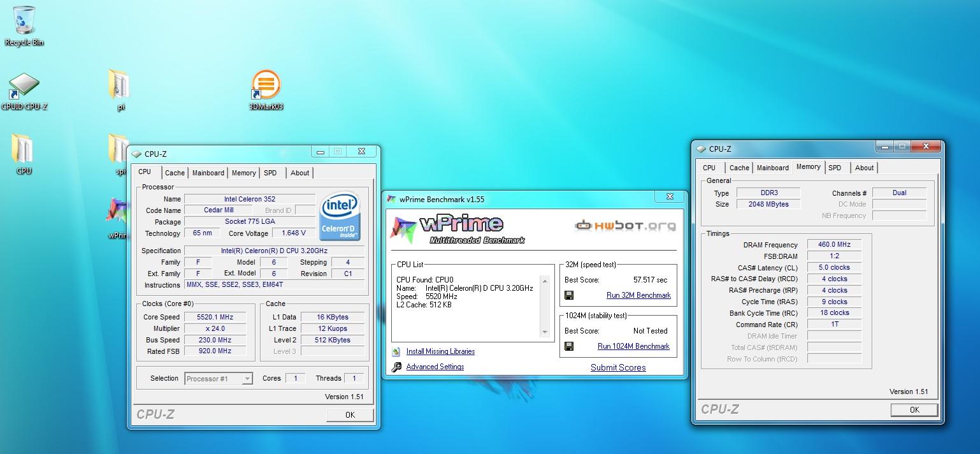Screen dimensions: 980x454
Task: Click the Instructions MMX, SSE, SSE2 field
Action: tap(275, 285)
